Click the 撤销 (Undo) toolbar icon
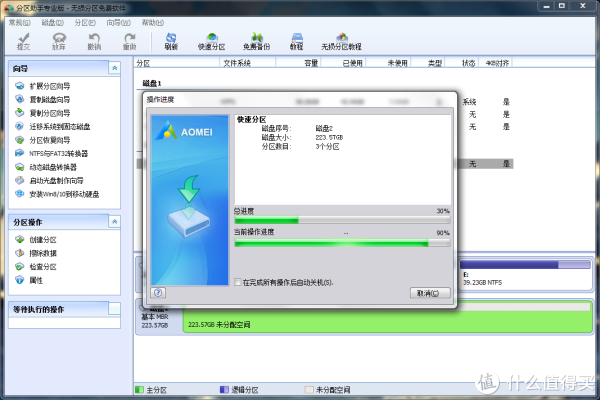Screen dimensions: 600x400 coord(94,41)
